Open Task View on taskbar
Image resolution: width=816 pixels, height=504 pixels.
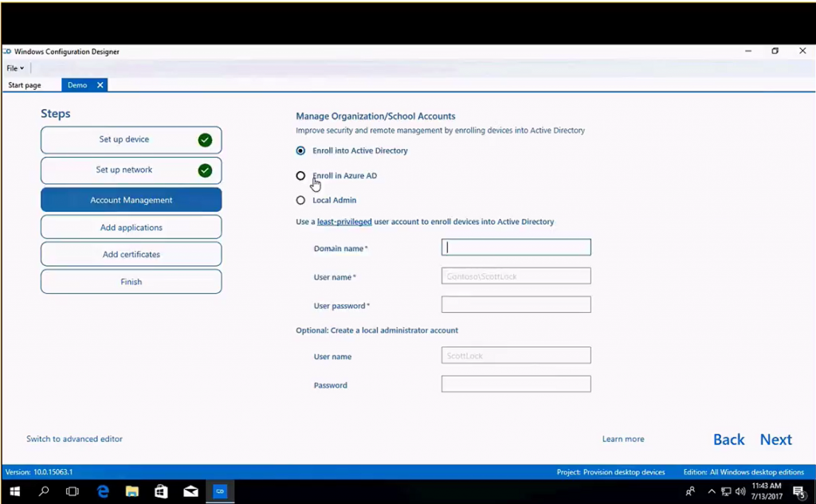(x=73, y=491)
